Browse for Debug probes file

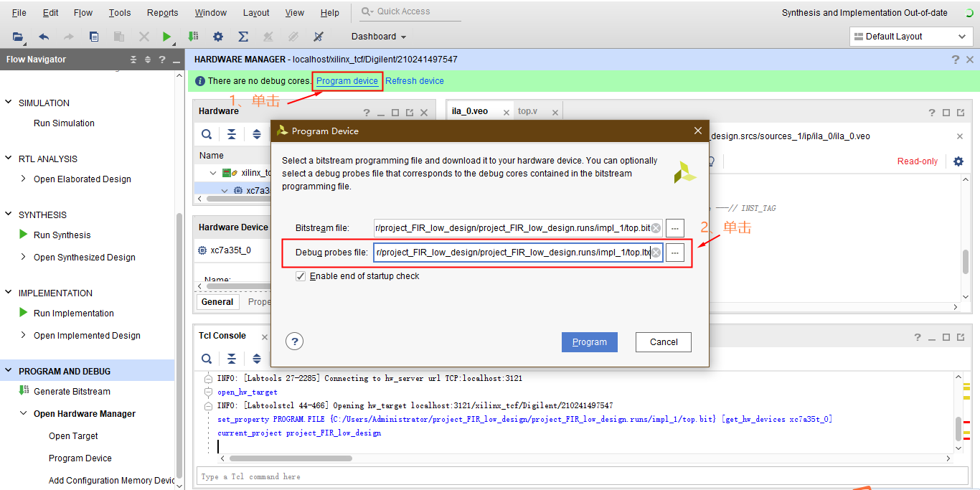[675, 253]
